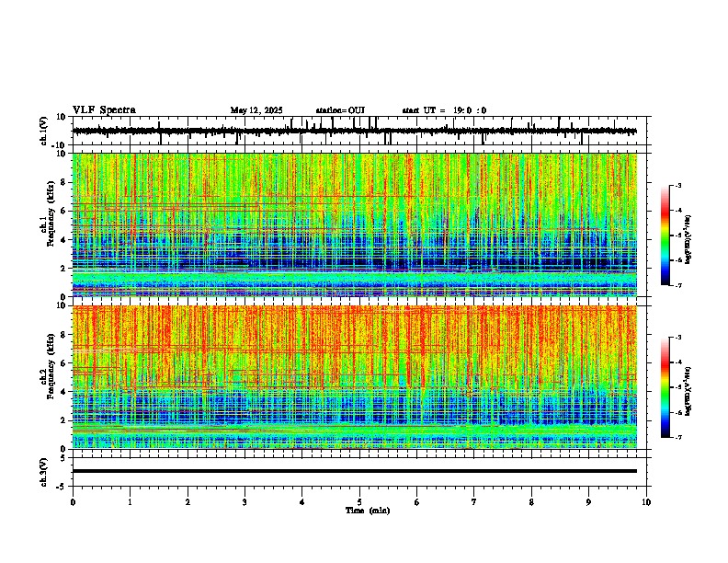Screen dimensions: 728x563
Task: Click the ch.2 spectrogram panel
Action: (355, 377)
